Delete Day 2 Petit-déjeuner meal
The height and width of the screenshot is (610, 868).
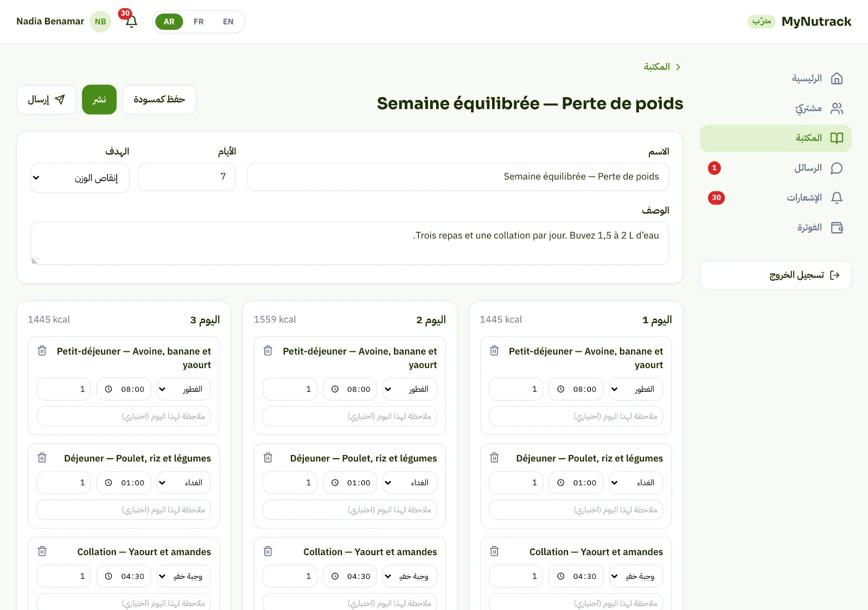[x=268, y=351]
